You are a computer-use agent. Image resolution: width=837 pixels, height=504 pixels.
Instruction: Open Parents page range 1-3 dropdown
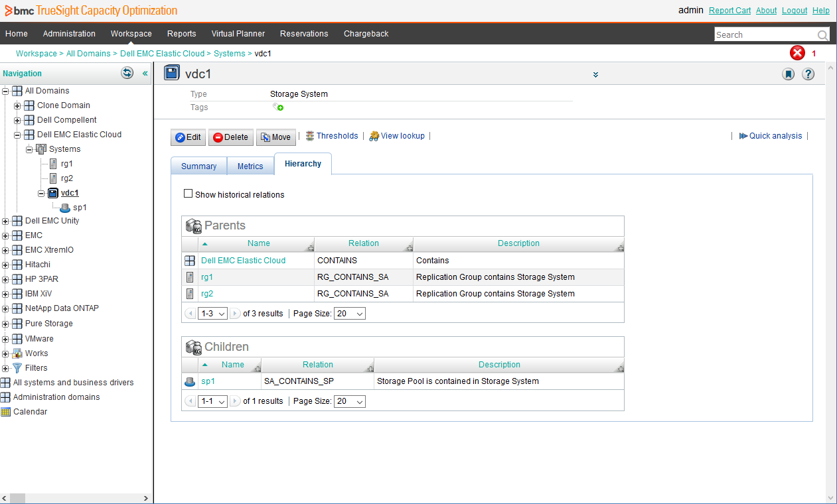click(x=212, y=314)
